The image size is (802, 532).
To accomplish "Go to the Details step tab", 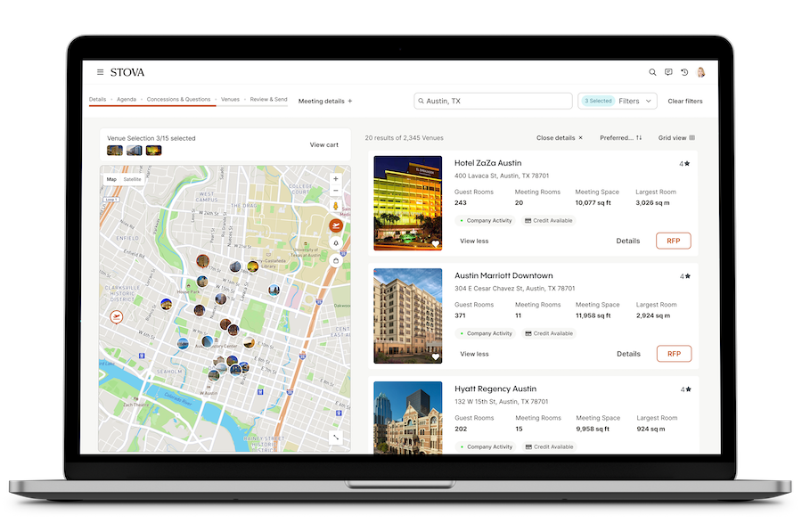I will tap(98, 99).
